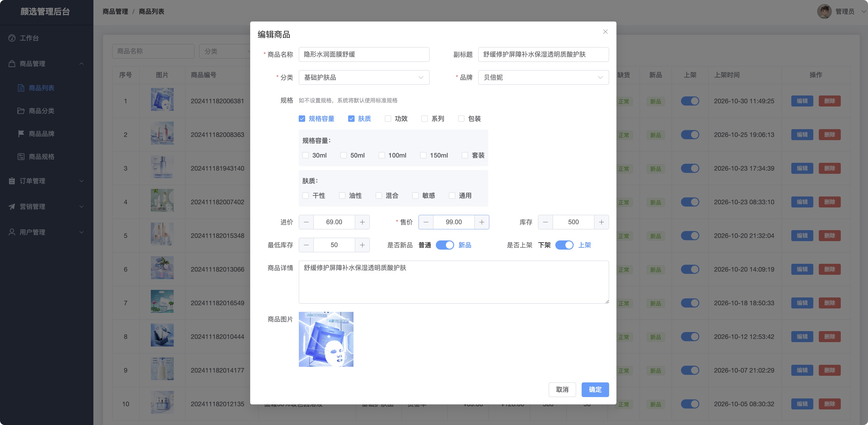Expand the 营销管理 sidebar menu chevron
Image resolution: width=868 pixels, height=425 pixels.
(81, 207)
